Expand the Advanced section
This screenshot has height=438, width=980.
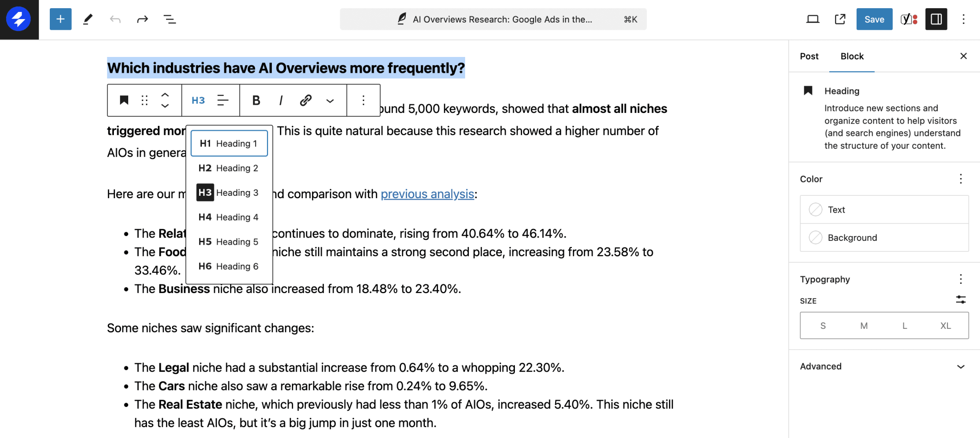[884, 367]
